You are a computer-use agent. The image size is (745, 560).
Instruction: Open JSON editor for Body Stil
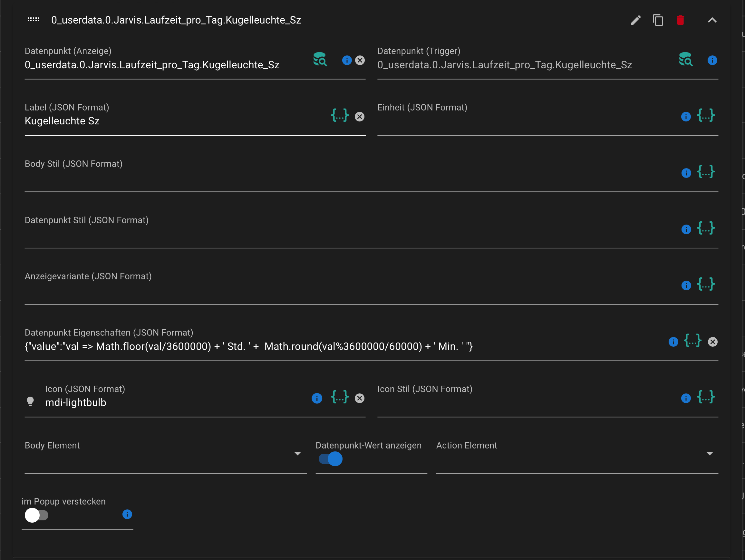tap(706, 172)
